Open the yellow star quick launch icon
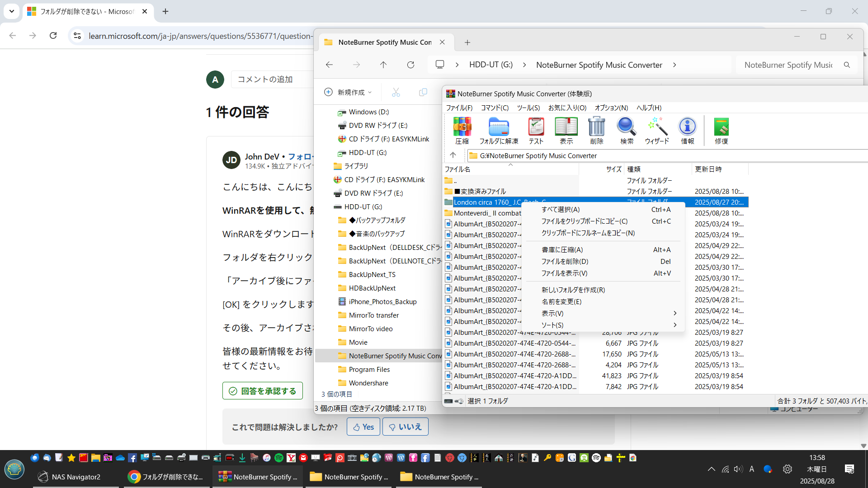Viewport: 868px width, 488px height. (x=71, y=458)
